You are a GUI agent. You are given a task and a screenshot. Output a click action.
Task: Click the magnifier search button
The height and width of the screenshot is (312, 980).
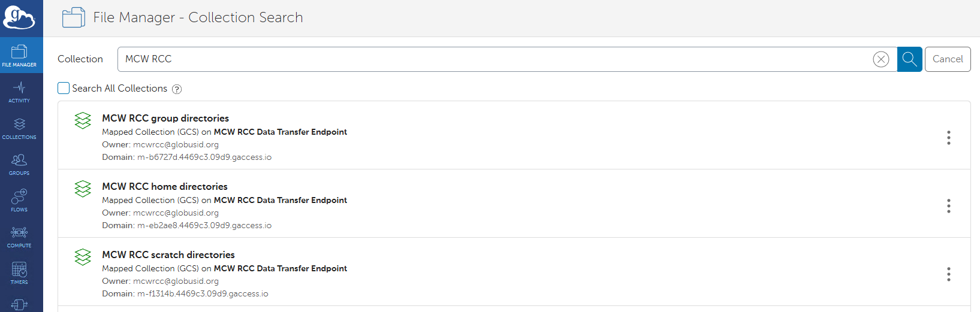909,59
